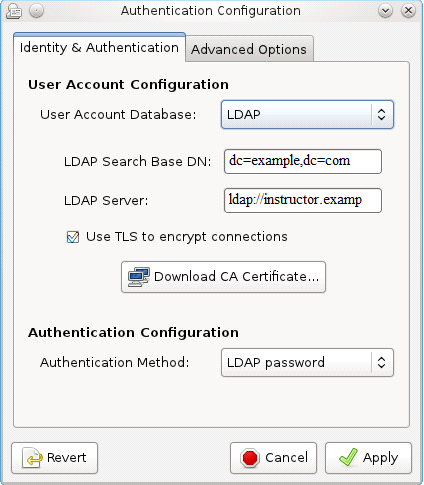Close the Authentication Configuration window

click(x=408, y=11)
